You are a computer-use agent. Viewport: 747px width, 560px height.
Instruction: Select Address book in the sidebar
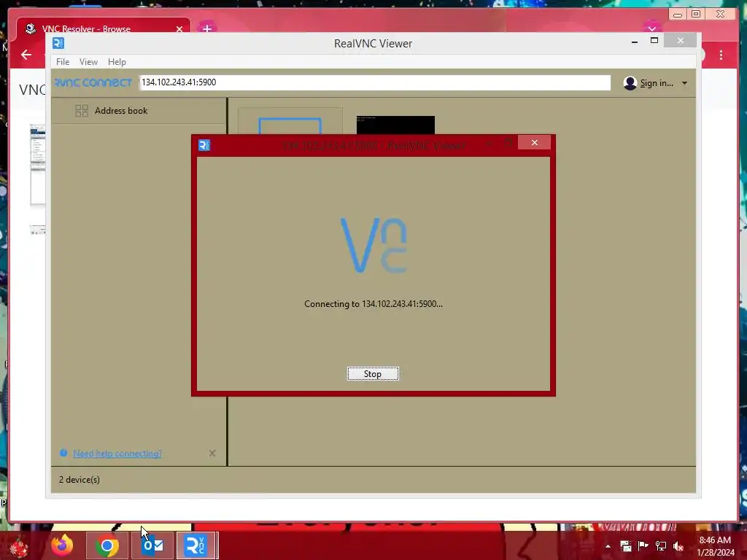[x=138, y=111]
